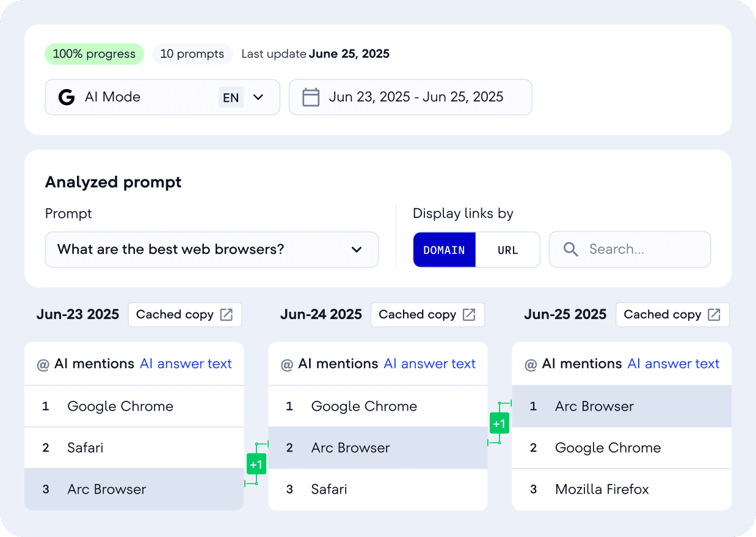This screenshot has width=756, height=537.
Task: Select AI mentions tab in Jun-24 column
Action: [338, 364]
